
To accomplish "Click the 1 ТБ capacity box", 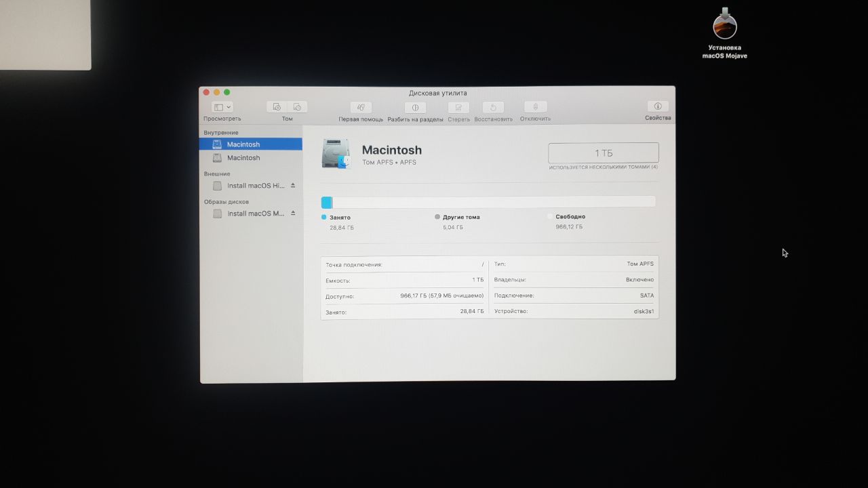I will coord(604,152).
